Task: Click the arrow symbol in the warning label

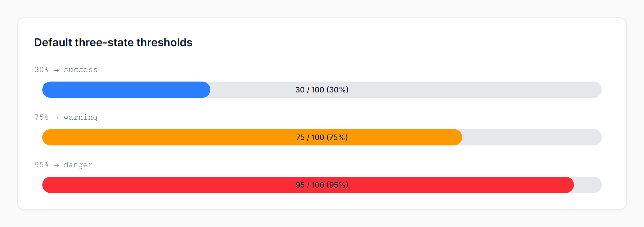Action: tap(56, 117)
